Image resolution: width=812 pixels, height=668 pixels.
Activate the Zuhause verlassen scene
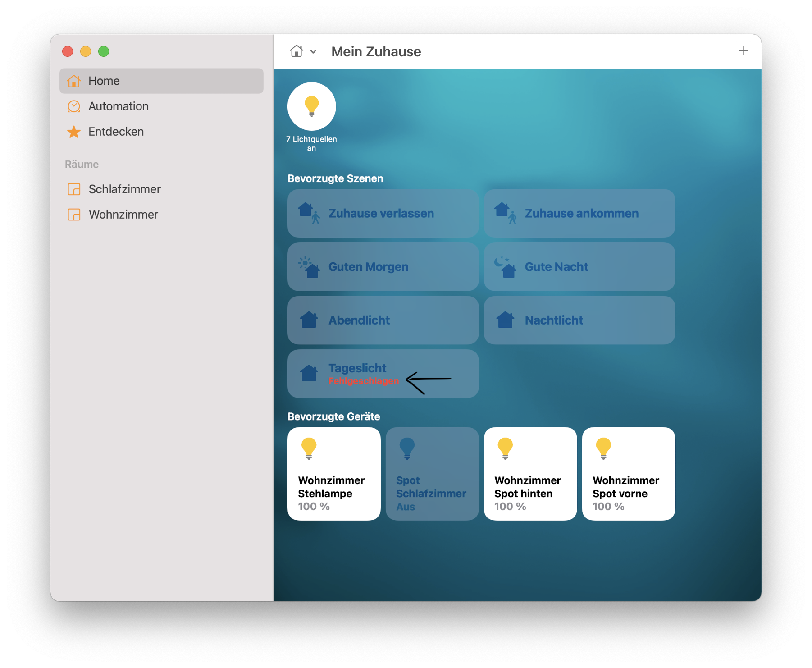(x=383, y=213)
